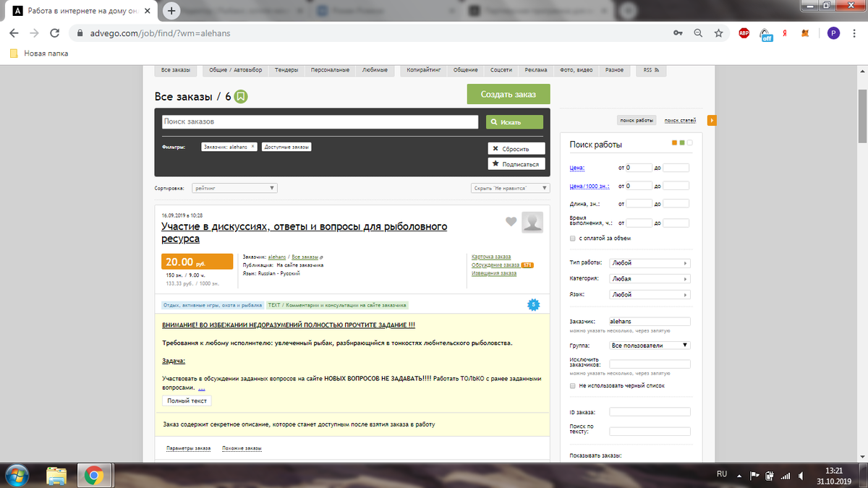Open the Chrome profile avatar P
The image size is (868, 488).
[x=834, y=33]
